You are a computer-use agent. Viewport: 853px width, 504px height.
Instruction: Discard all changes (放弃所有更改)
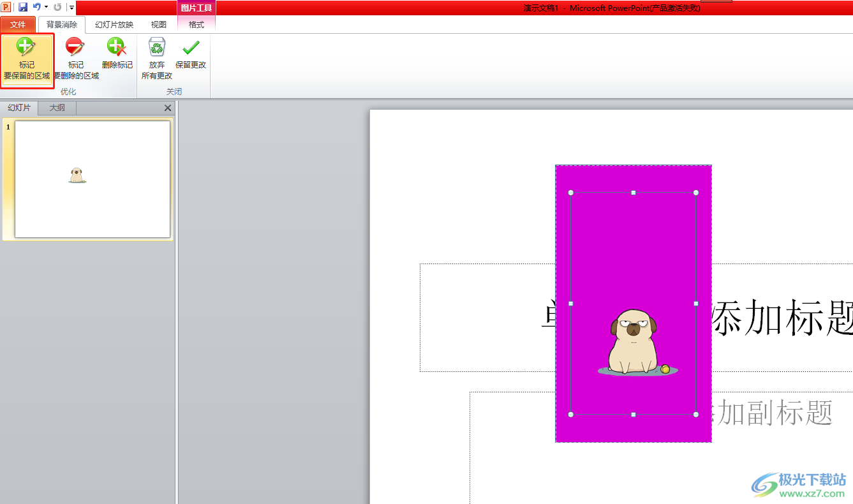click(x=157, y=59)
